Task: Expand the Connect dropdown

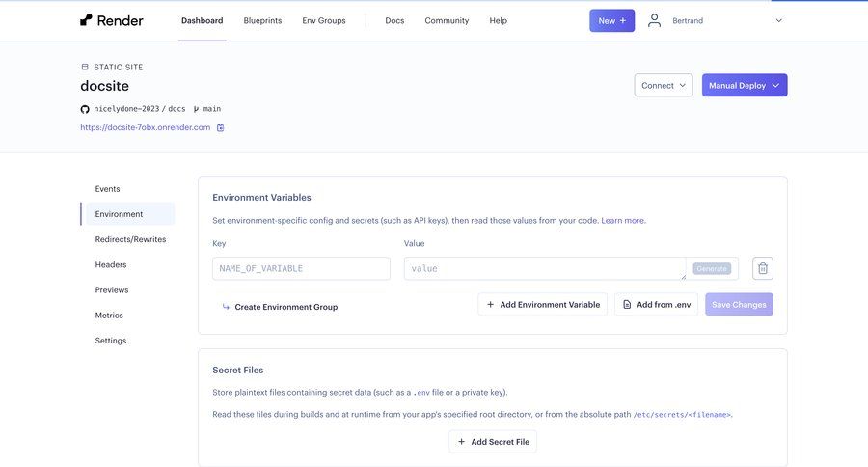Action: click(x=663, y=85)
